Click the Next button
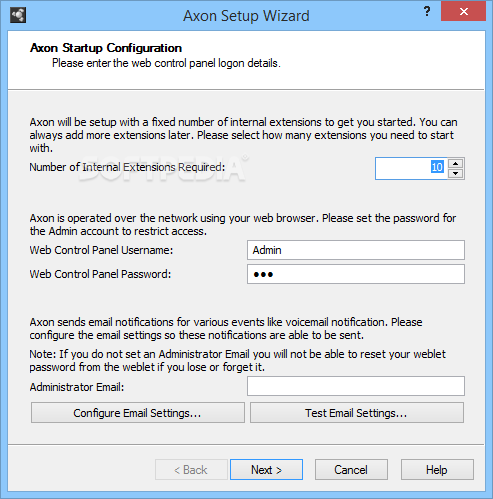Viewport: 493px width, 499px height. [x=266, y=470]
